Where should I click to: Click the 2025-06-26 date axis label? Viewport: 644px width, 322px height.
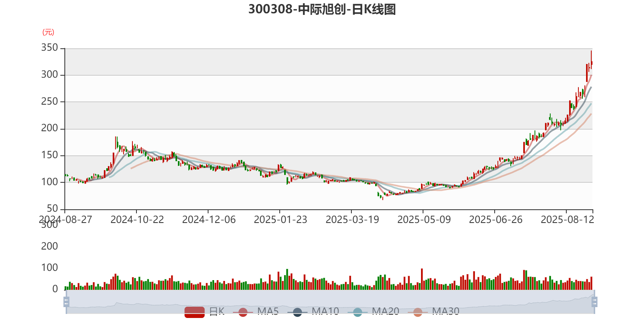495,220
